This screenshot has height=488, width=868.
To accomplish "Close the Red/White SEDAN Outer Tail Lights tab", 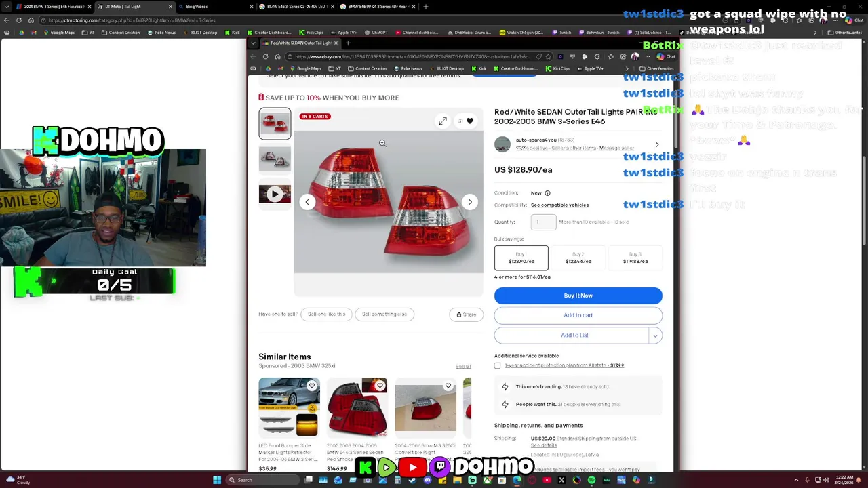I will coord(335,43).
